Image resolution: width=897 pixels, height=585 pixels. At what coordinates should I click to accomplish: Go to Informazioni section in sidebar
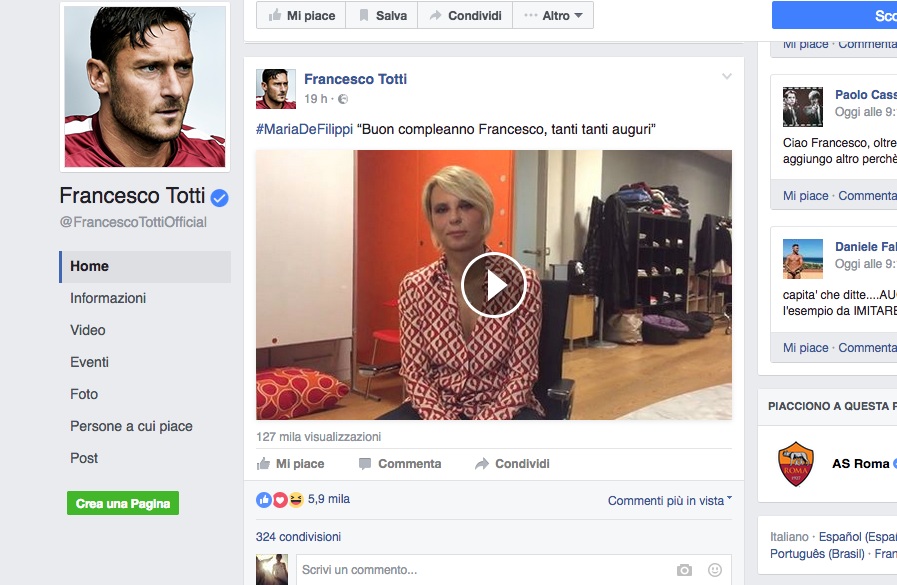tap(108, 298)
